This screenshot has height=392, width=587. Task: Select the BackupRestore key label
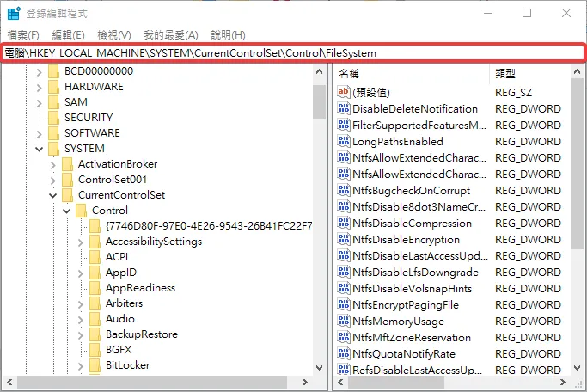[x=142, y=334]
